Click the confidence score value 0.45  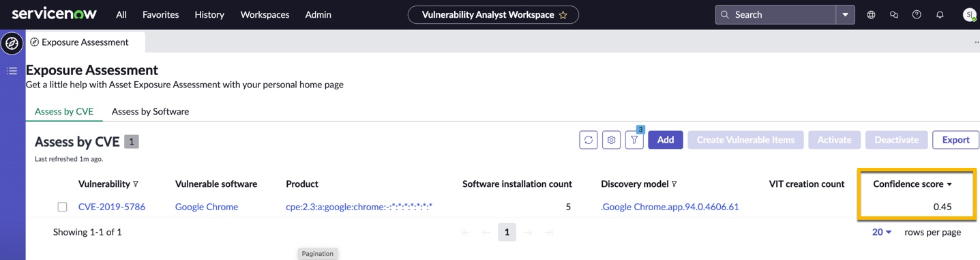click(942, 207)
